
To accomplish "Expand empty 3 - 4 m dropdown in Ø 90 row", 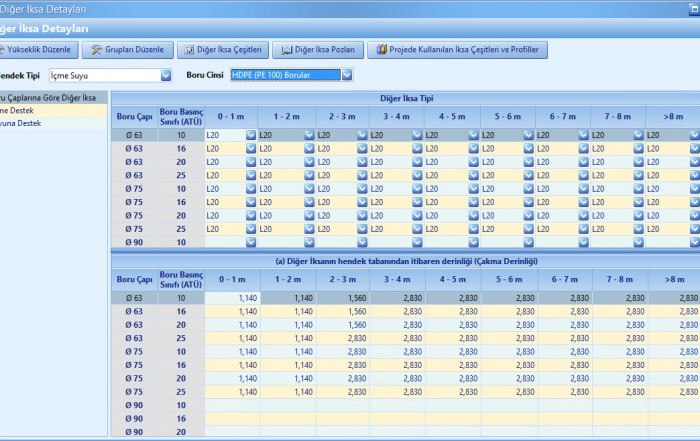I will click(418, 241).
